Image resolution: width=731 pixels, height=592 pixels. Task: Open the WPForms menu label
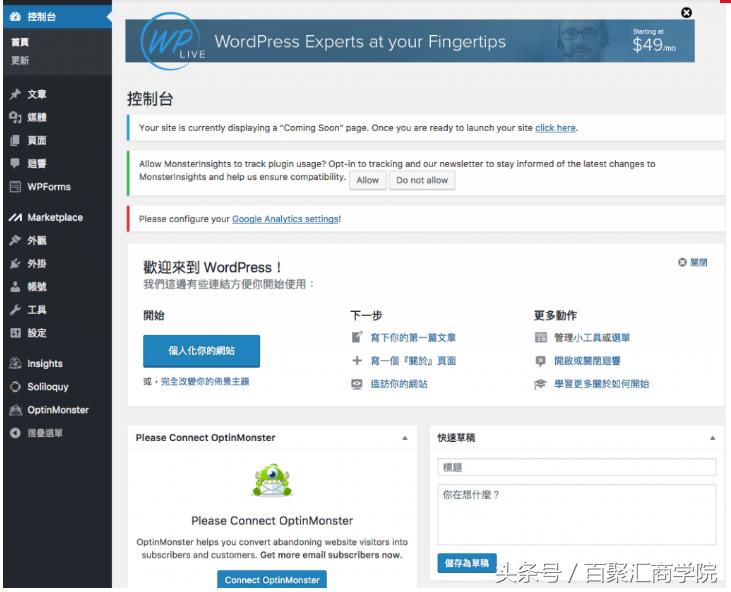[x=49, y=187]
